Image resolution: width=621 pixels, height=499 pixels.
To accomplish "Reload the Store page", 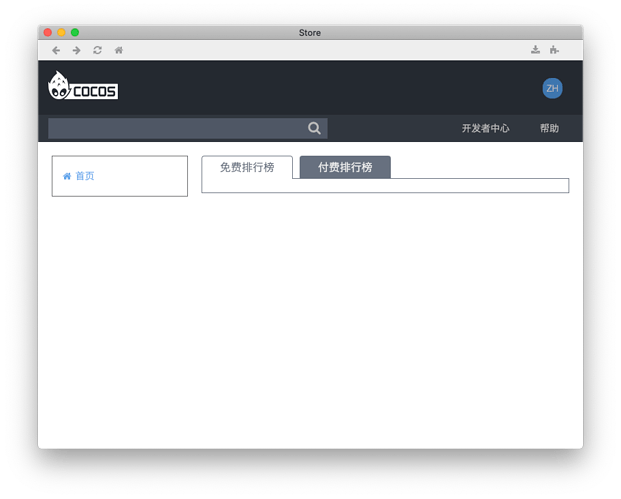I will tap(97, 50).
